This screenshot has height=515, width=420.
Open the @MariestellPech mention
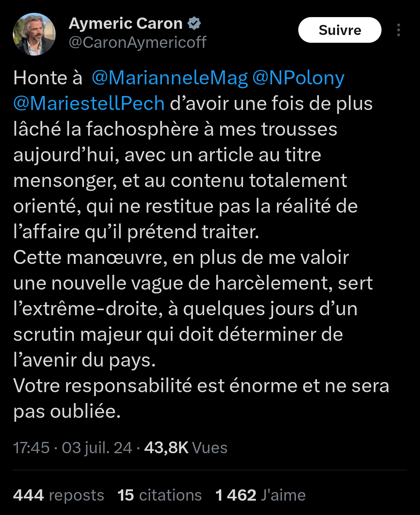(89, 104)
